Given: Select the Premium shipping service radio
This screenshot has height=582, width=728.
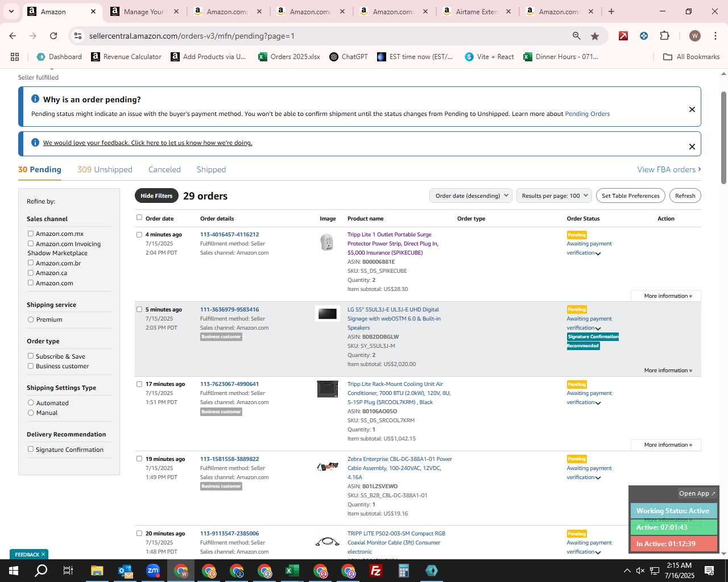Looking at the screenshot, I should [31, 319].
